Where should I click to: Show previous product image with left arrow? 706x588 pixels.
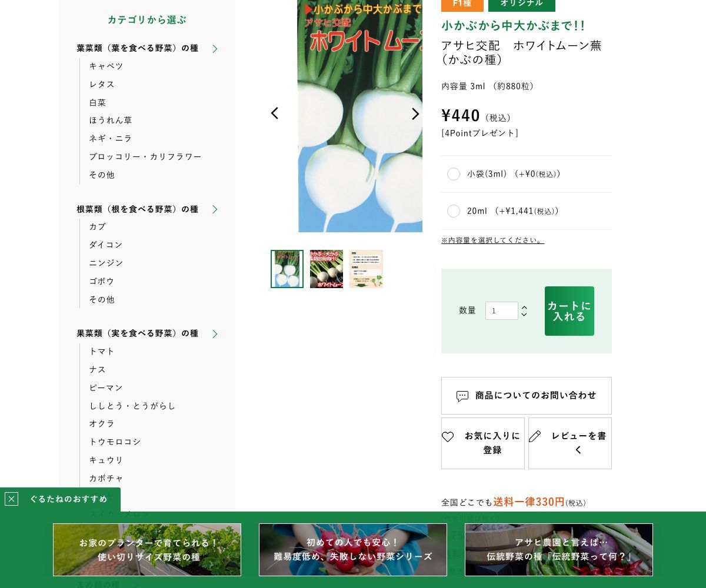274,113
